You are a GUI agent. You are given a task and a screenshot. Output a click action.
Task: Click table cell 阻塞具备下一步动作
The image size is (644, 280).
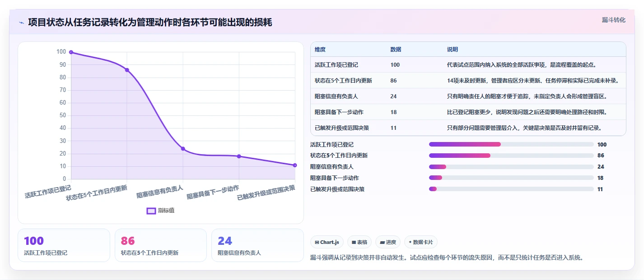coord(339,112)
